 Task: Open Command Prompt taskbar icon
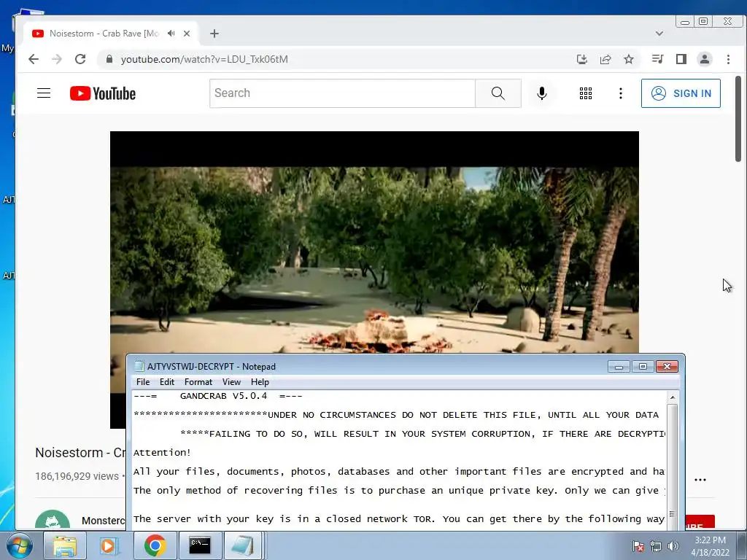(x=200, y=545)
